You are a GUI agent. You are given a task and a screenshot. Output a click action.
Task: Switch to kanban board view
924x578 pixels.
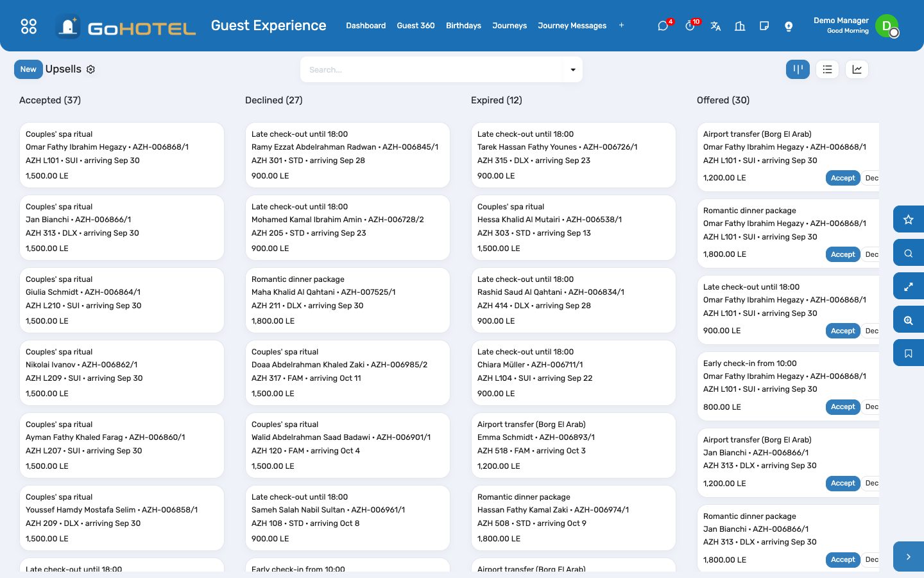tap(798, 69)
